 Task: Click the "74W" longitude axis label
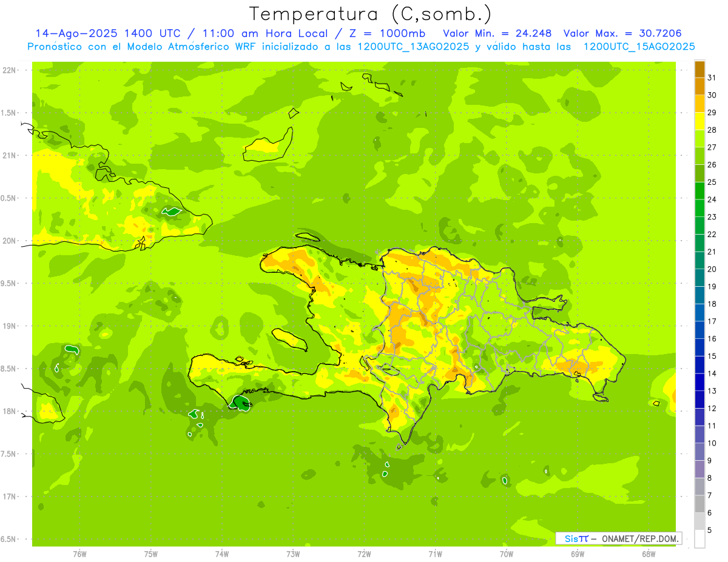tap(222, 554)
